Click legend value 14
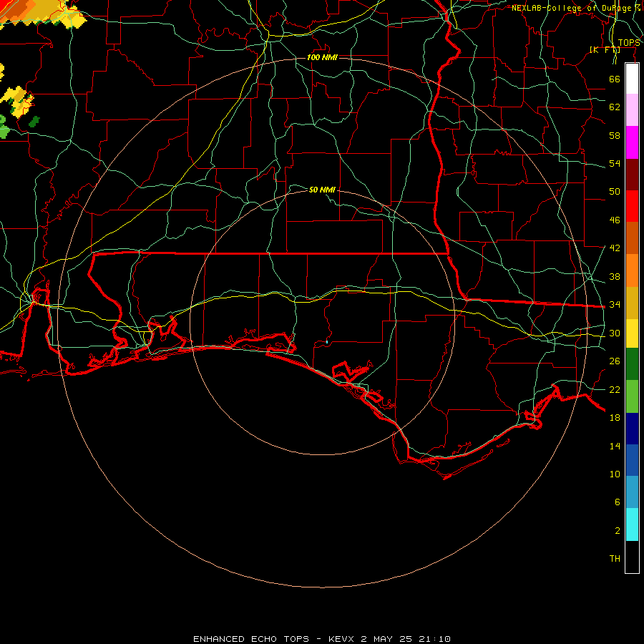 click(x=615, y=446)
